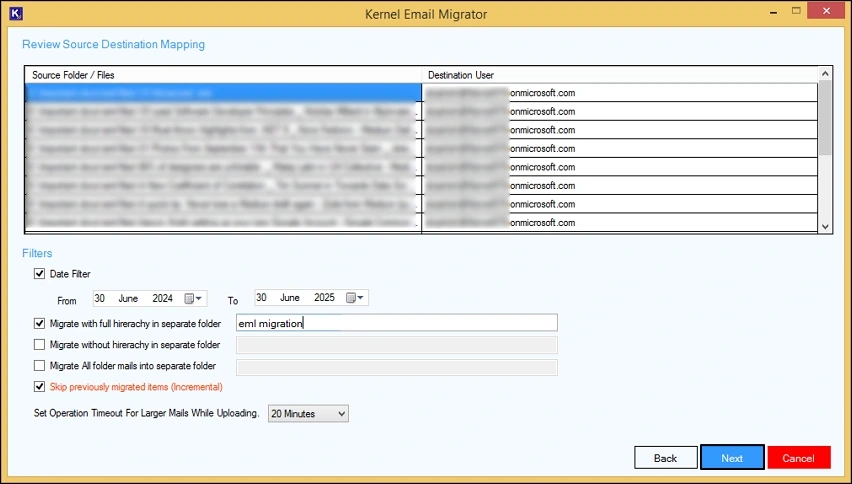
Task: Minimize the Kernel Email Migrator window
Action: 773,12
